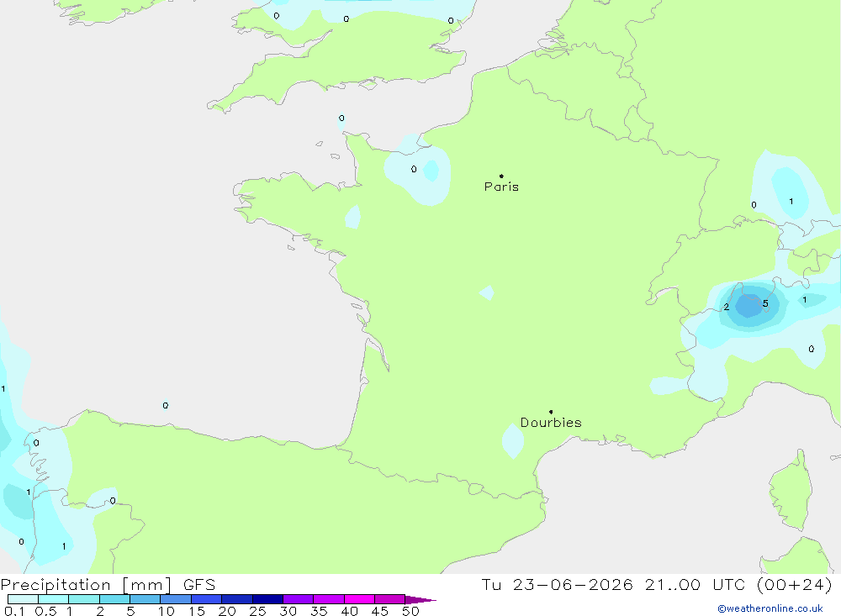Click the '0.5' legend scale value
This screenshot has width=841, height=616.
click(x=45, y=611)
